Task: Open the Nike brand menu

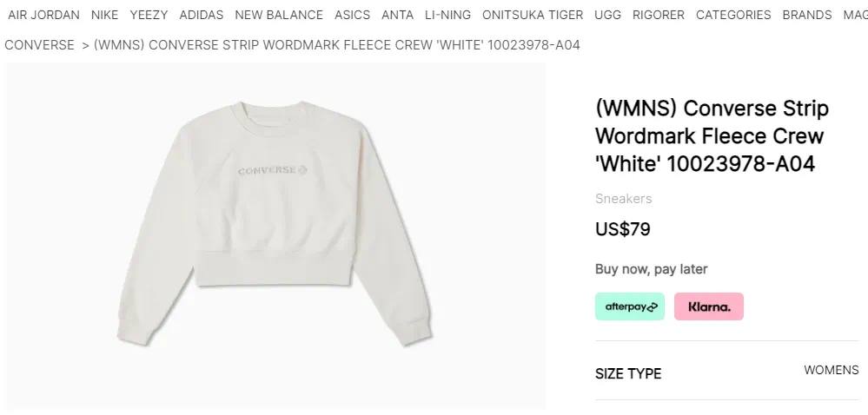Action: coord(104,15)
